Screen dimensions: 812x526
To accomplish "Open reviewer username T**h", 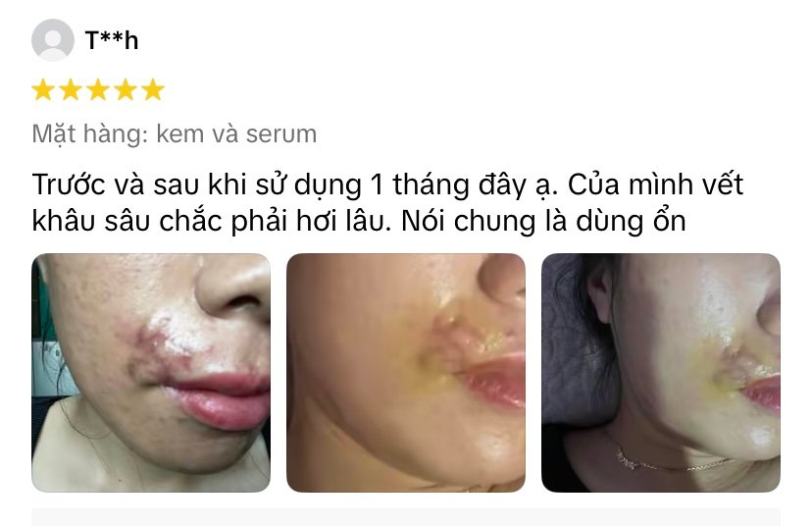I will (112, 40).
